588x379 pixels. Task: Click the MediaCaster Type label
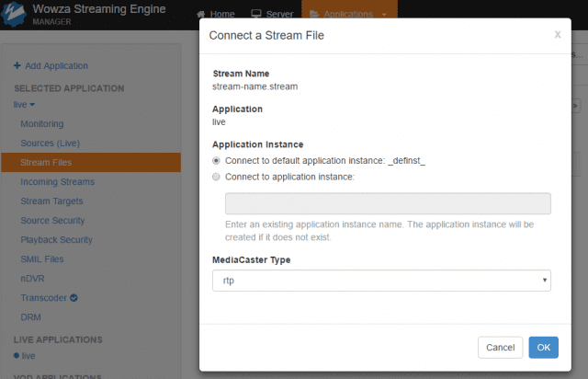point(251,260)
